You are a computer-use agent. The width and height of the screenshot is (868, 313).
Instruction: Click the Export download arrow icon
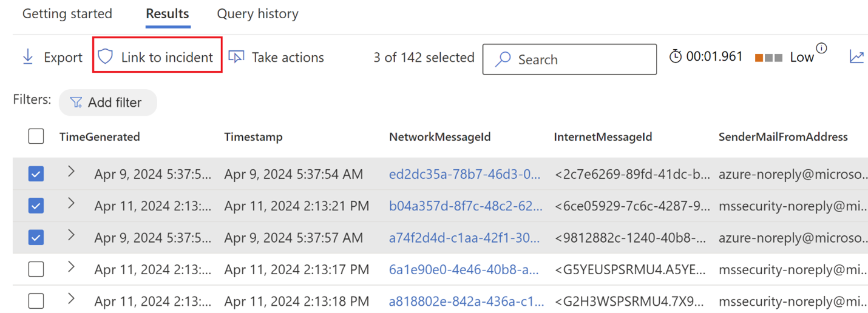click(28, 57)
